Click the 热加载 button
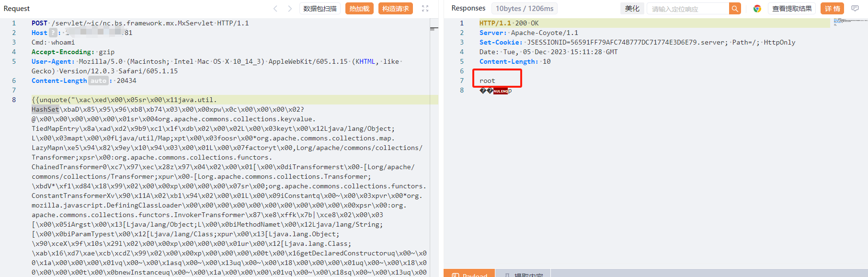The width and height of the screenshot is (868, 277). tap(359, 9)
